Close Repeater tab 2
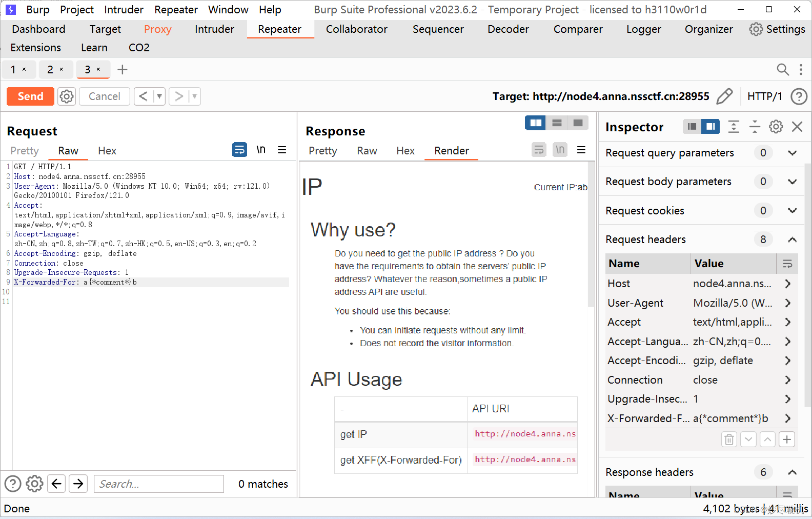 point(62,69)
